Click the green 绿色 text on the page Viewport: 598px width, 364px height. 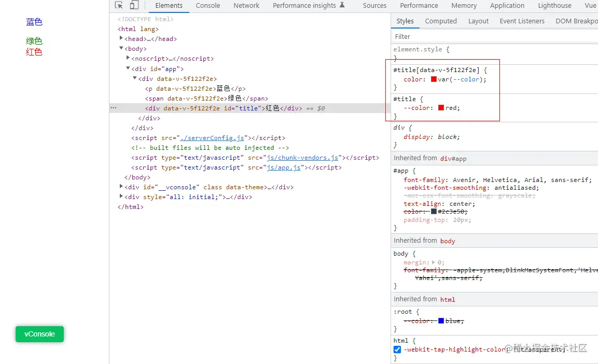pos(34,41)
